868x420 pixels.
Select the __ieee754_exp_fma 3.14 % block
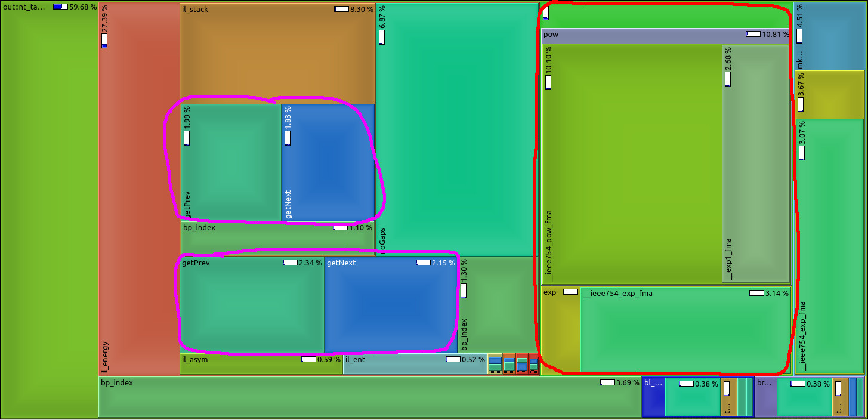pyautogui.click(x=686, y=329)
